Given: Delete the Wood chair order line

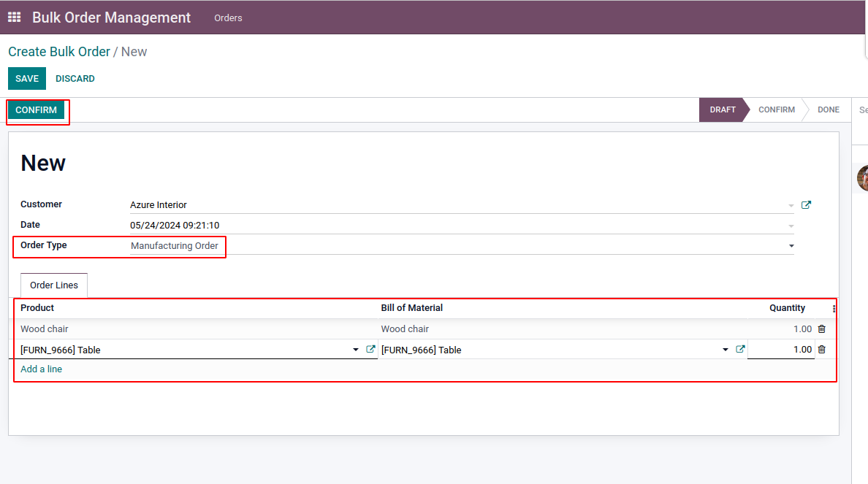Looking at the screenshot, I should [821, 329].
